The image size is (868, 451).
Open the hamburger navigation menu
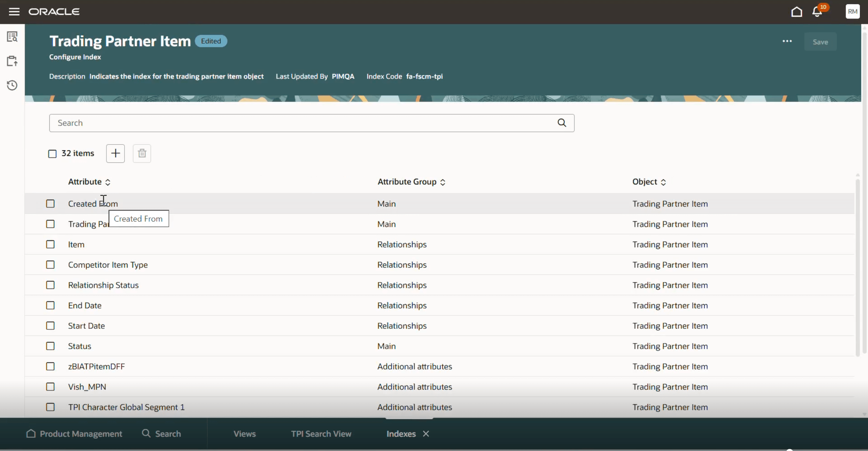click(14, 11)
